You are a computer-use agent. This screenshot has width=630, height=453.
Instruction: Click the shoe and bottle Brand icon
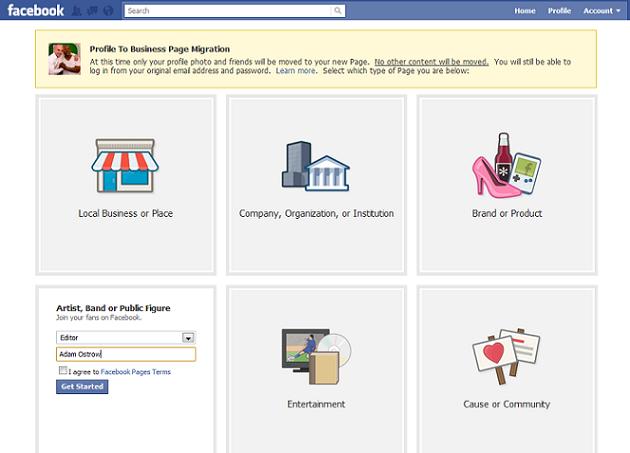(x=506, y=165)
